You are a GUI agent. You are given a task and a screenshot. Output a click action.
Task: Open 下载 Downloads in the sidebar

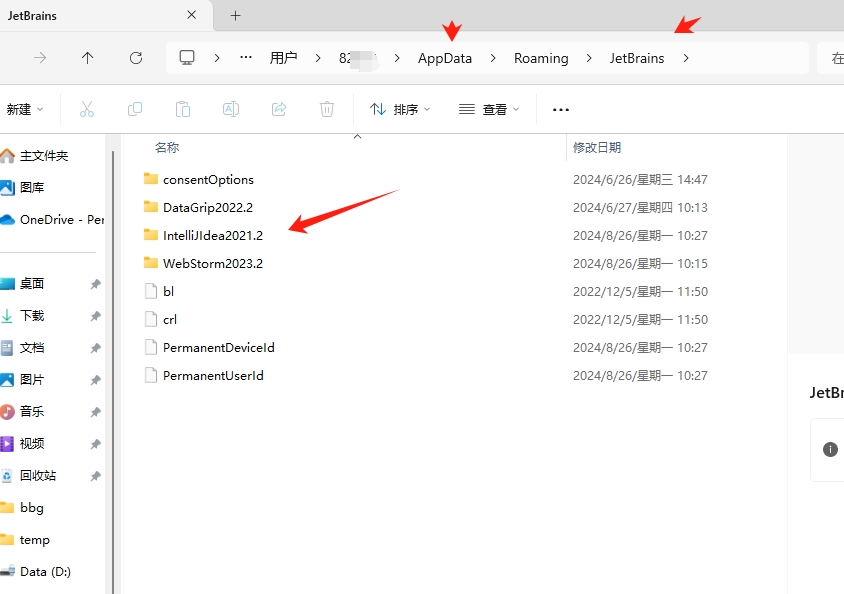(x=32, y=315)
